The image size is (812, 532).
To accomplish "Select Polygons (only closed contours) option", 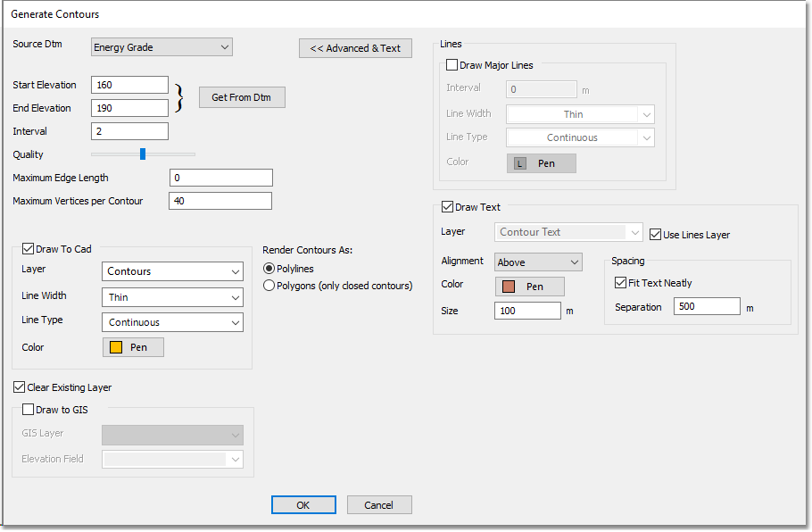I will [x=269, y=286].
